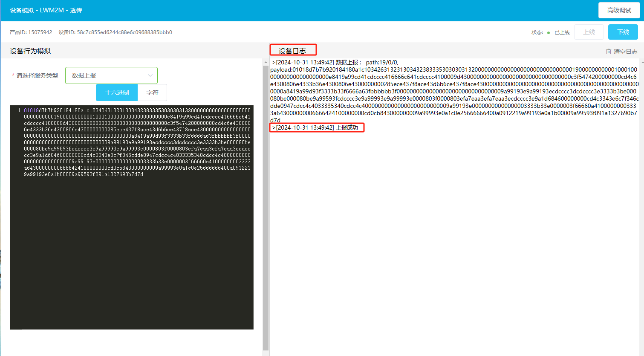Click the chevron arrow in service type selector
Image resolution: width=644 pixels, height=356 pixels.
click(x=150, y=75)
